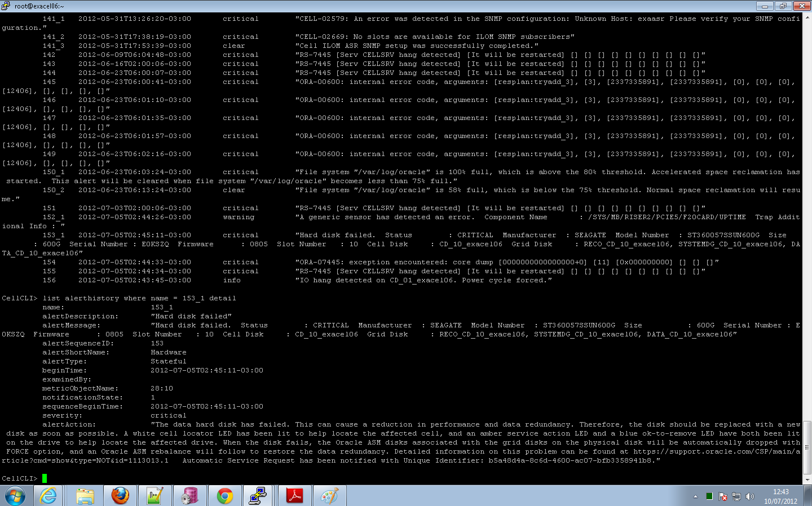The image size is (812, 506).
Task: Click the /SYS/MB/RISER2/PCIE5/F20CARD/UPTIME component path
Action: pos(667,217)
